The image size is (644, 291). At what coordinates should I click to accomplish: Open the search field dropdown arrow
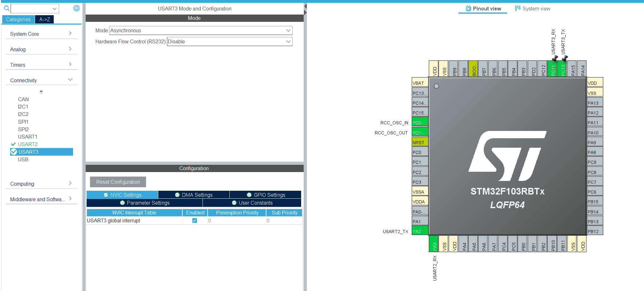pyautogui.click(x=55, y=9)
